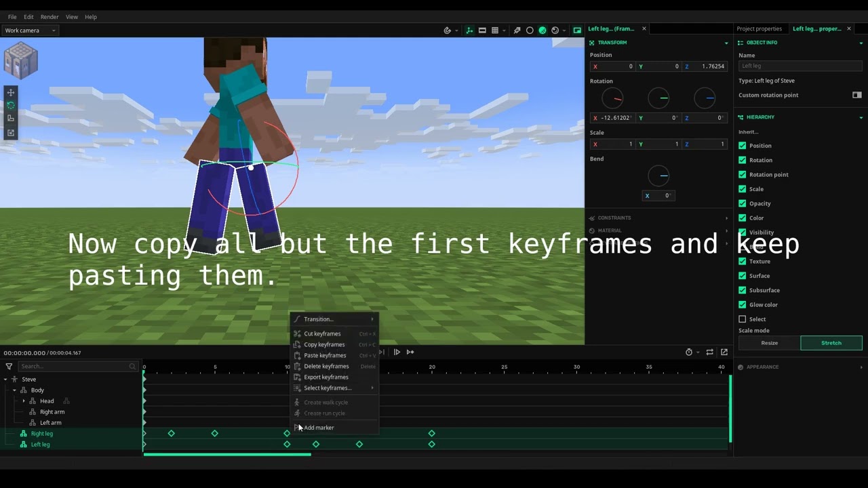Open the Work camera dropdown

point(30,30)
